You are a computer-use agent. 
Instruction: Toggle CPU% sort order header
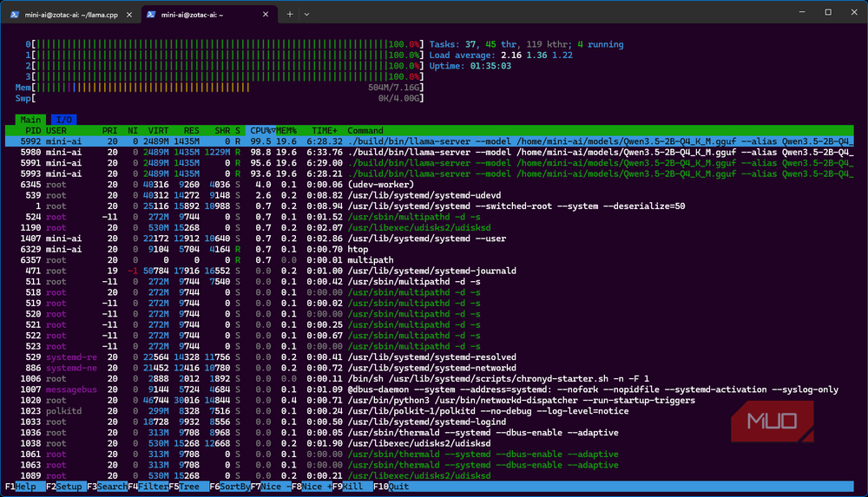[260, 131]
